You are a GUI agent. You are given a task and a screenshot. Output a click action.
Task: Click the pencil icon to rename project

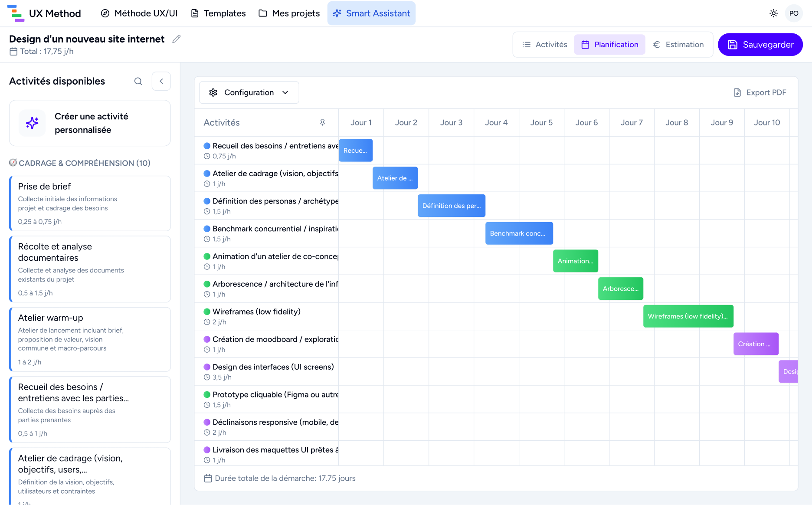click(x=176, y=39)
